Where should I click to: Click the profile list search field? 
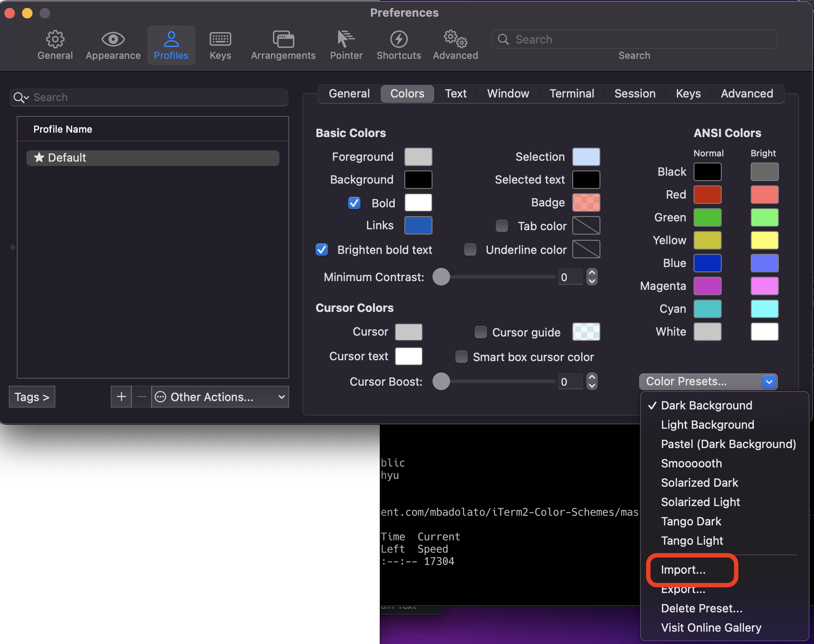coord(149,98)
